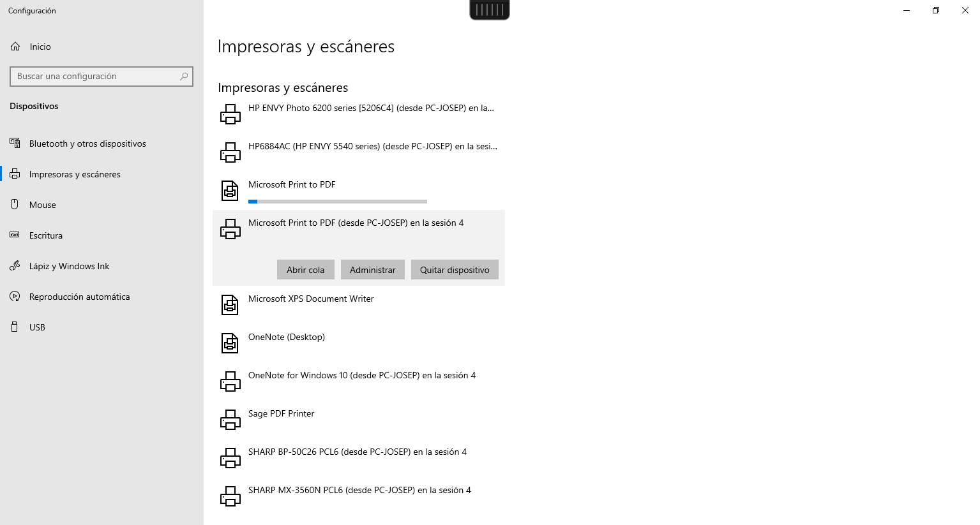The height and width of the screenshot is (525, 980).
Task: Click the Escritura keyboard icon
Action: click(15, 235)
